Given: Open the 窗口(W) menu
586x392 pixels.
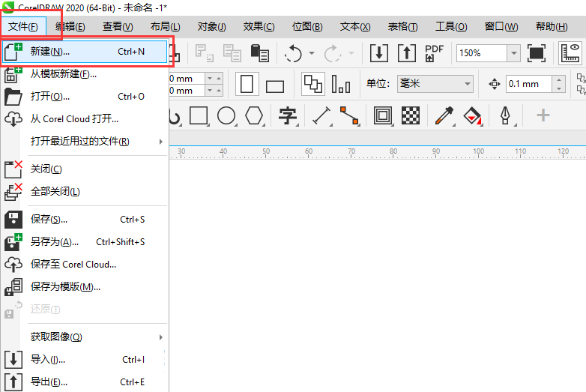Looking at the screenshot, I should tap(501, 26).
